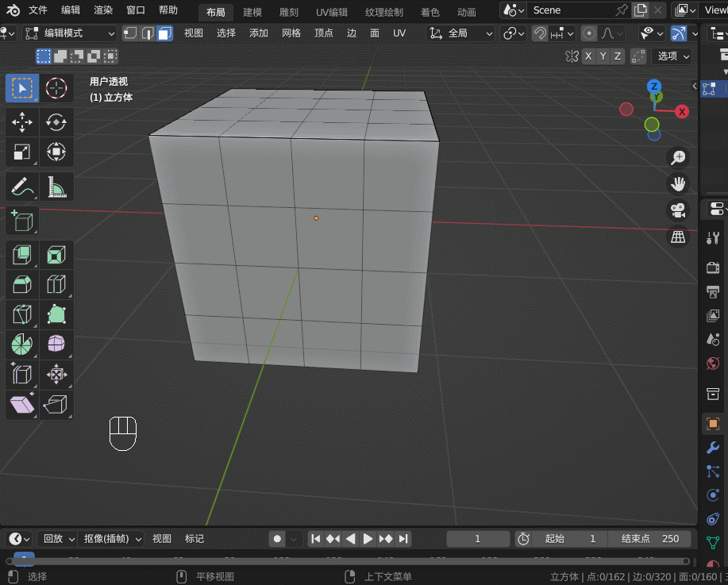Enable vertex select mode
This screenshot has height=585, width=728.
(130, 33)
